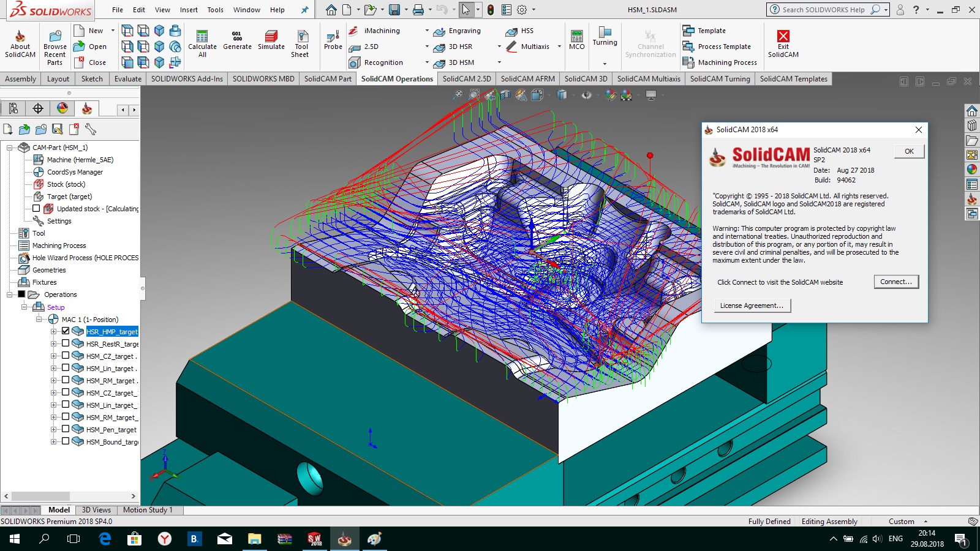Toggle the Operations node checkbox
This screenshot has height=551, width=980.
tap(21, 294)
